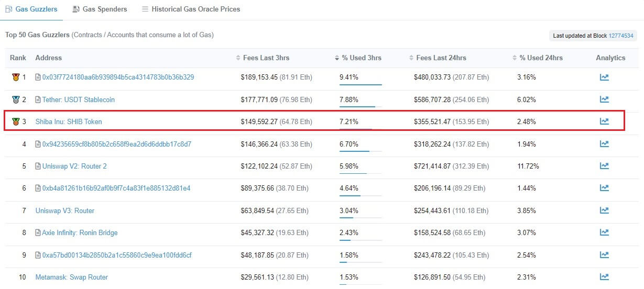Image resolution: width=644 pixels, height=289 pixels.
Task: Open address 0xb4a81261b16b92af0b9f7c4a83f1e885132d81e4
Action: 116,188
